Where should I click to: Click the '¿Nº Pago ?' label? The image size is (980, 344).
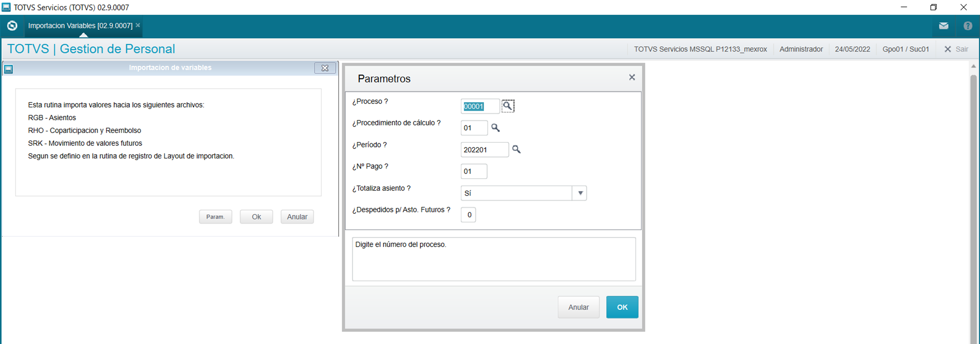click(x=370, y=166)
